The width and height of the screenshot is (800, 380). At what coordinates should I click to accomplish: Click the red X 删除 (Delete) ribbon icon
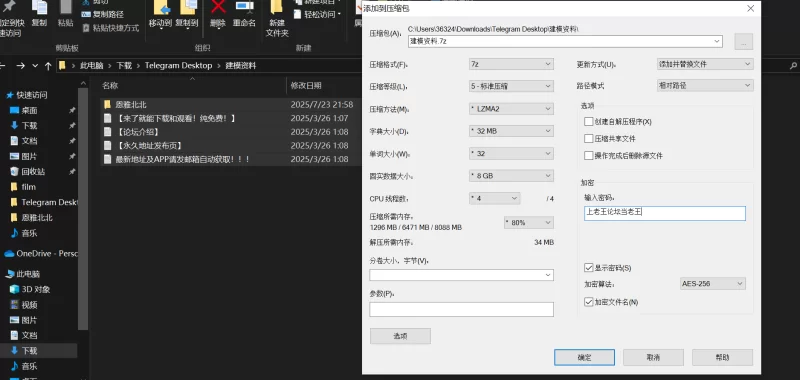[x=218, y=14]
